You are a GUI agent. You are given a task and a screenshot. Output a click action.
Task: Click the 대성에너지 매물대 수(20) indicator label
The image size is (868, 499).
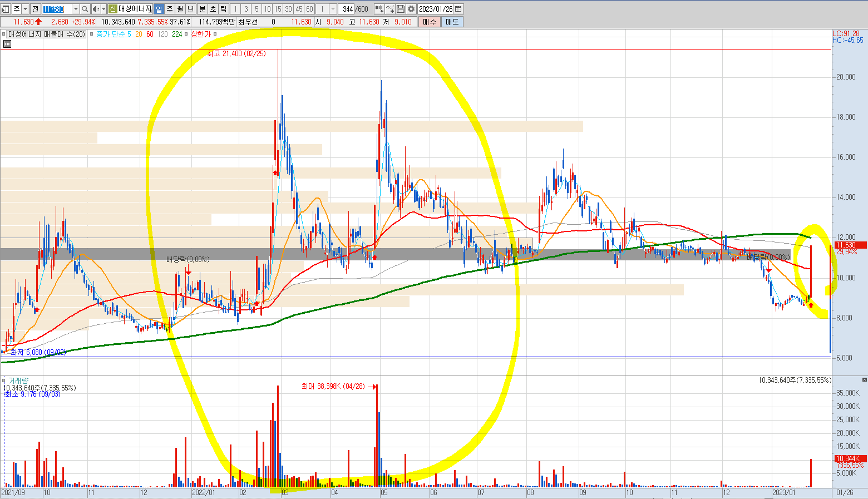(x=47, y=34)
